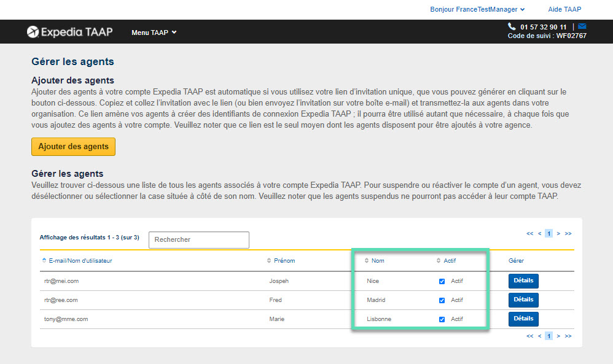Screen dimensions: 613x364
Task: Click first name cell Jospeh
Action: [279, 281]
